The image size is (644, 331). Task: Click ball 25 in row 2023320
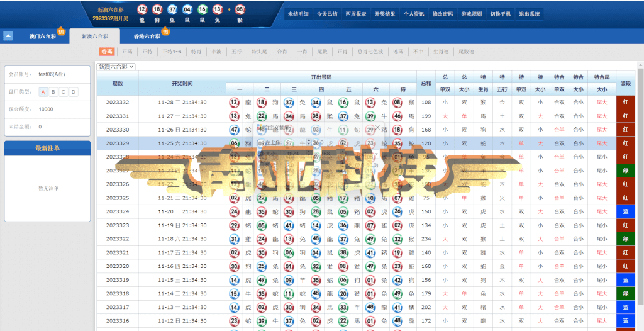coord(261,266)
